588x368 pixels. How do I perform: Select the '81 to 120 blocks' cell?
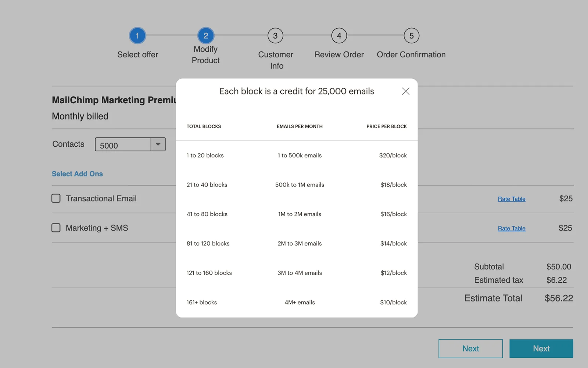(208, 244)
